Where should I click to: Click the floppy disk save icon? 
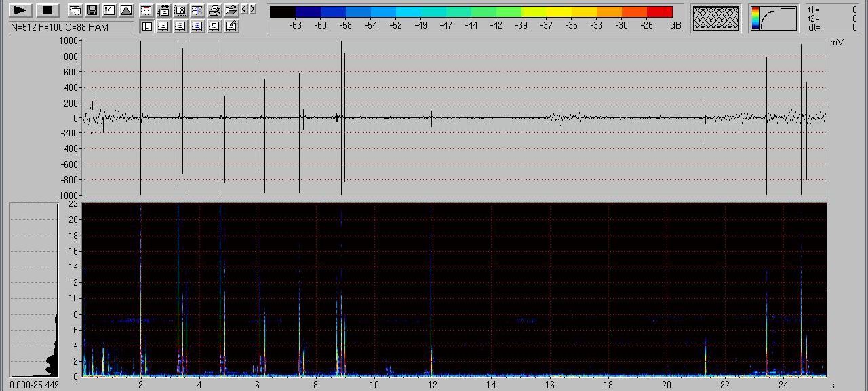click(92, 10)
